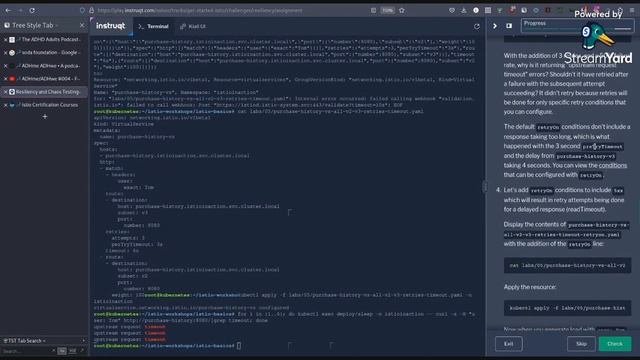Open the browser hamburger menu
The width and height of the screenshot is (640, 360).
(x=632, y=10)
